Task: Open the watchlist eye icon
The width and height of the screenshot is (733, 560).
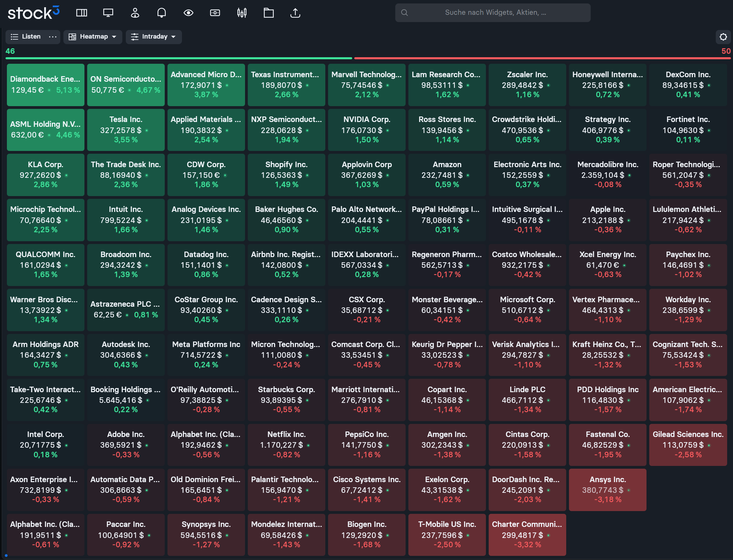Action: click(x=189, y=13)
